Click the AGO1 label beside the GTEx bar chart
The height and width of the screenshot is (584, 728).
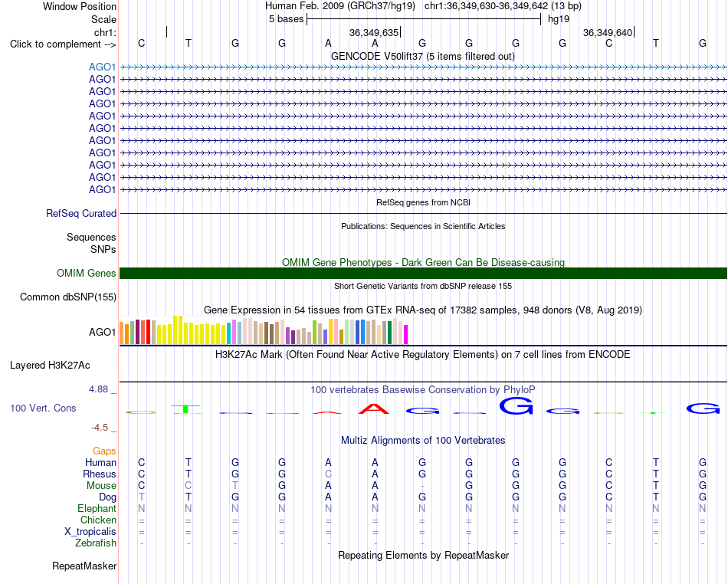pos(102,332)
